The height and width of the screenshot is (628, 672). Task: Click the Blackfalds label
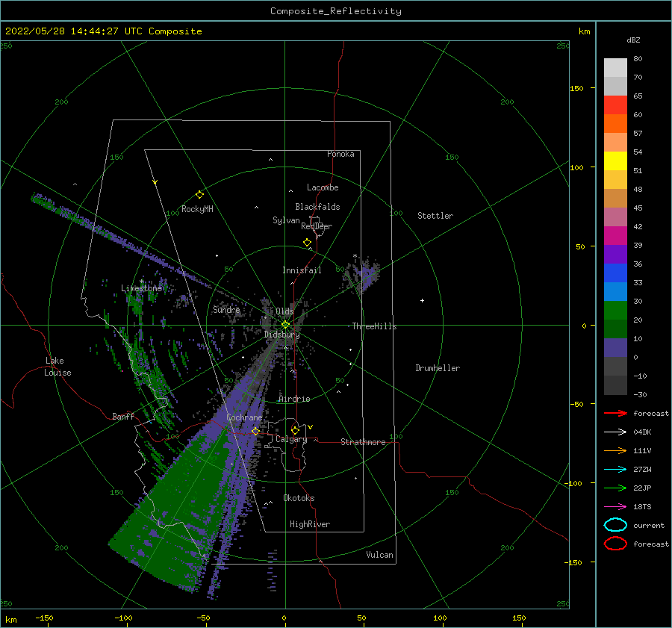(317, 207)
